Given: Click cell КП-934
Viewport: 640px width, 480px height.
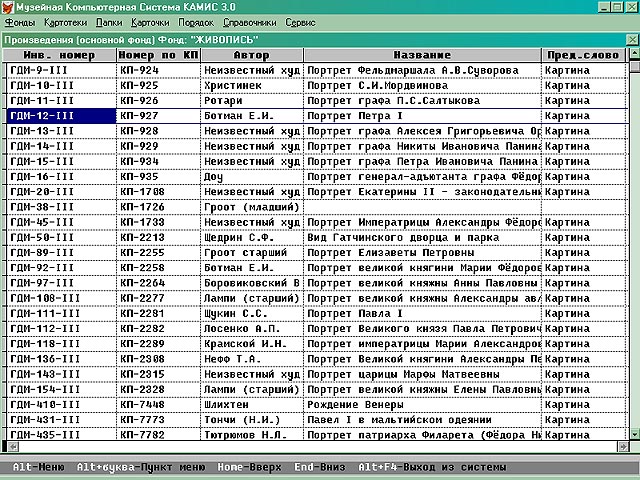Looking at the screenshot, I should click(x=158, y=162).
